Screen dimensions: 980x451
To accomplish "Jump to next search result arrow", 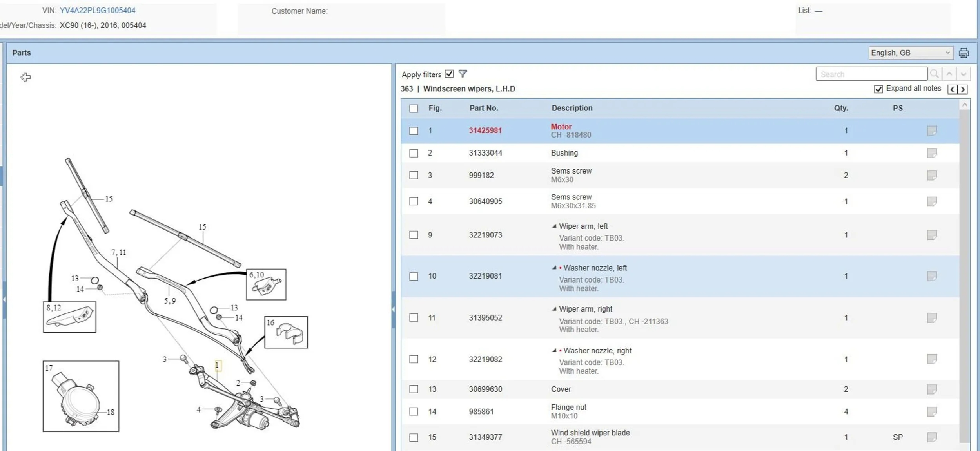I will (x=963, y=74).
